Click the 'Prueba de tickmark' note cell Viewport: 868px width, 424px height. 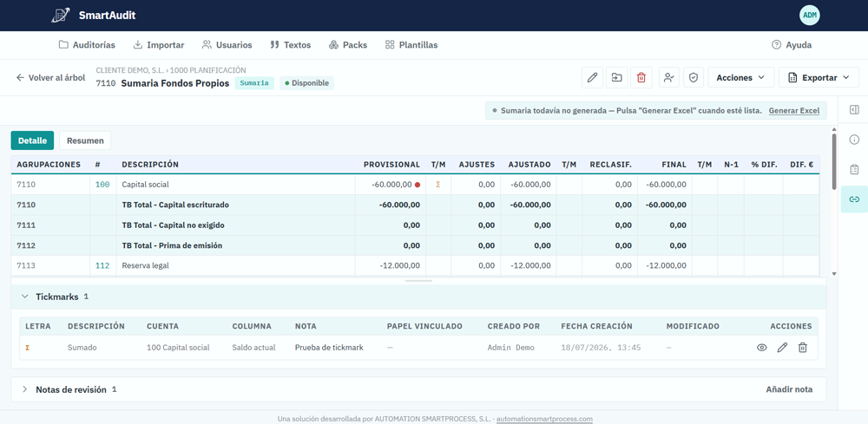click(329, 348)
